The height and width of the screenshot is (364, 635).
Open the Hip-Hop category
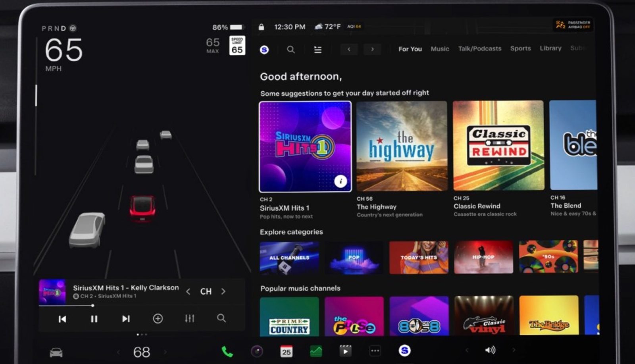(483, 257)
